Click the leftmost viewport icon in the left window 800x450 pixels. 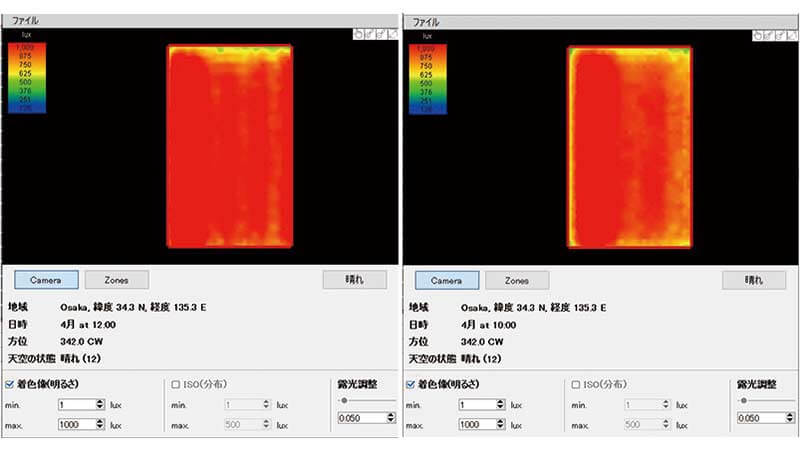[358, 34]
